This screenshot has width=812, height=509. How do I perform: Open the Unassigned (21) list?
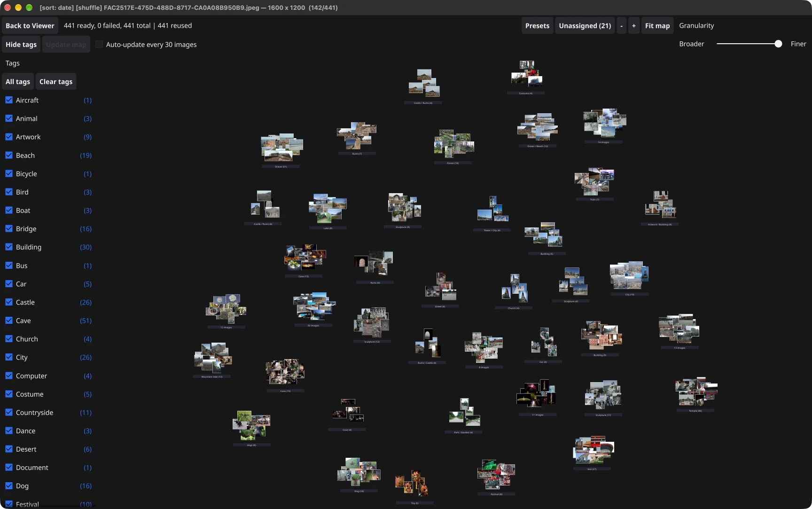point(585,26)
